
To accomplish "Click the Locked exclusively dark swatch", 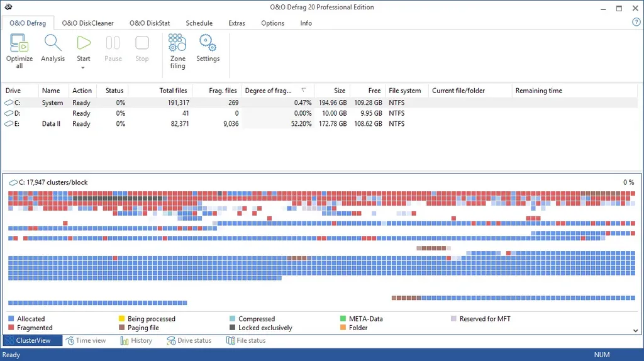I will tap(233, 327).
